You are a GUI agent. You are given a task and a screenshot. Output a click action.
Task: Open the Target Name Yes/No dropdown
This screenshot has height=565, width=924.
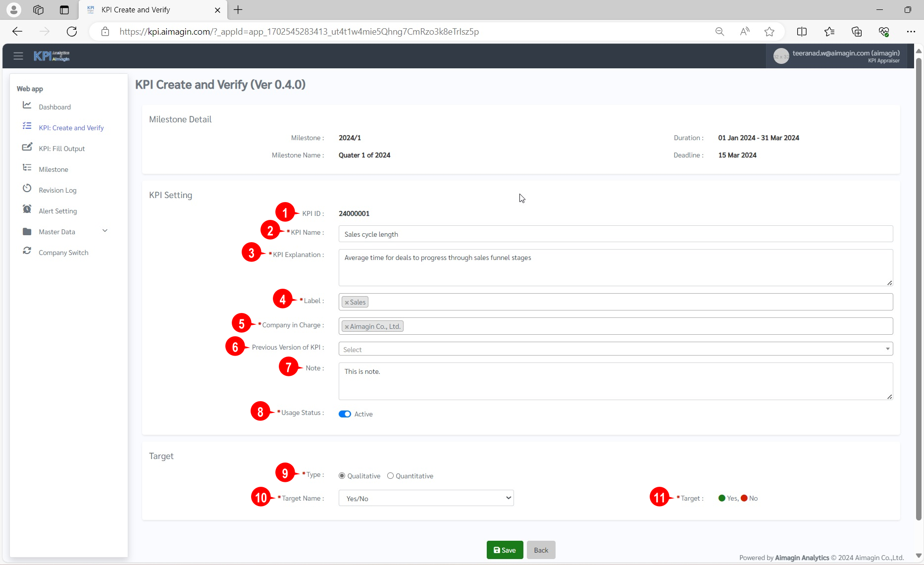(426, 498)
